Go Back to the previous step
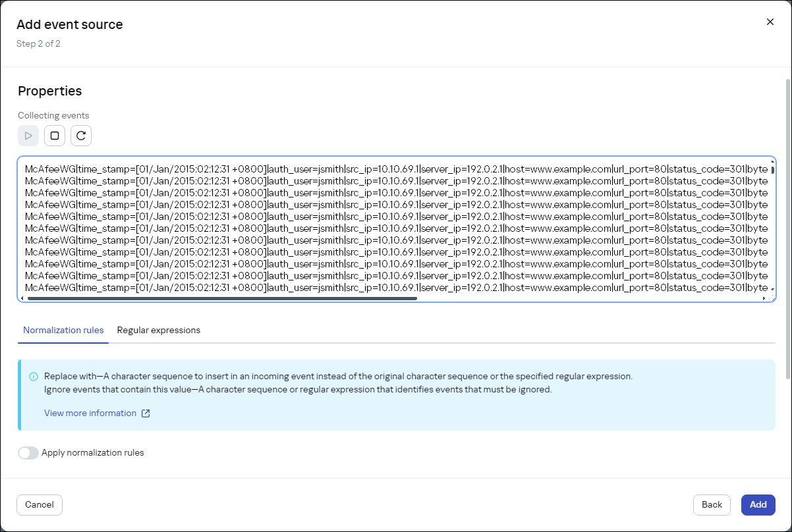Viewport: 792px width, 532px height. click(x=712, y=505)
